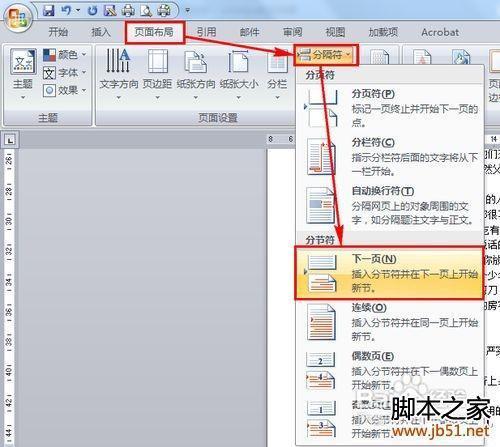
Task: Choose 分栏符(C) column break
Action: click(x=389, y=157)
